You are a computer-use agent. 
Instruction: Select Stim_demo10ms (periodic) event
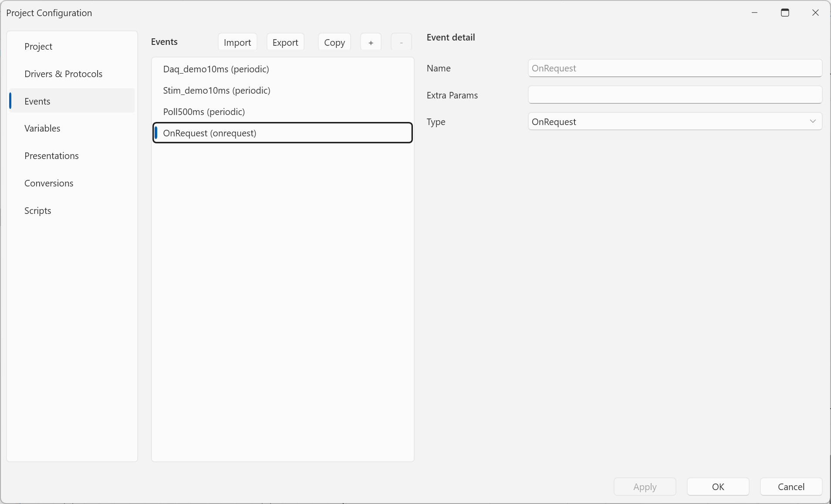[x=283, y=91]
